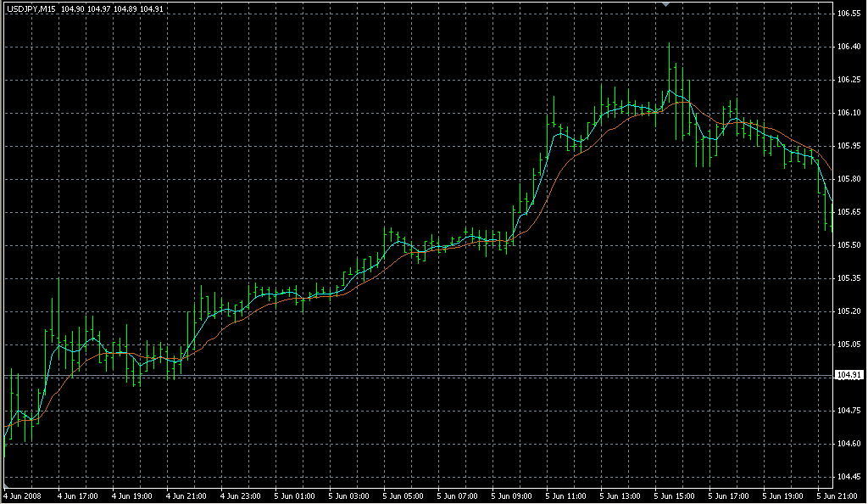The image size is (868, 504).
Task: Click the 105.80 price scale label
Action: [x=849, y=179]
